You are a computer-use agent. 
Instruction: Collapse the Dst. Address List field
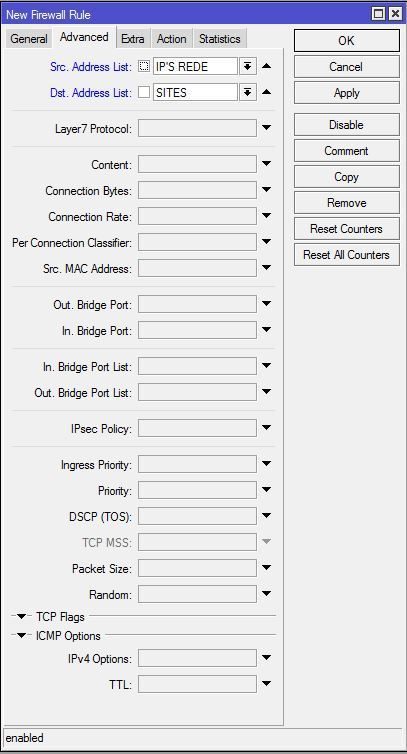tap(266, 92)
